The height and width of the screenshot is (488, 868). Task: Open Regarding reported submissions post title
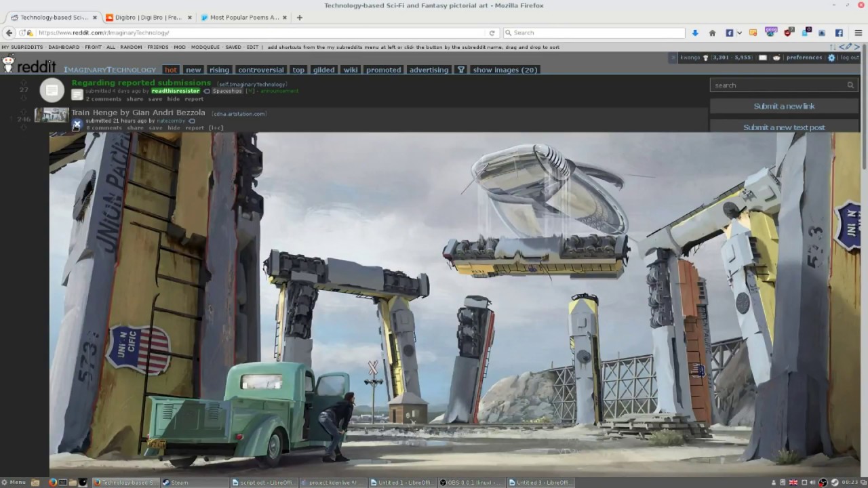[141, 83]
